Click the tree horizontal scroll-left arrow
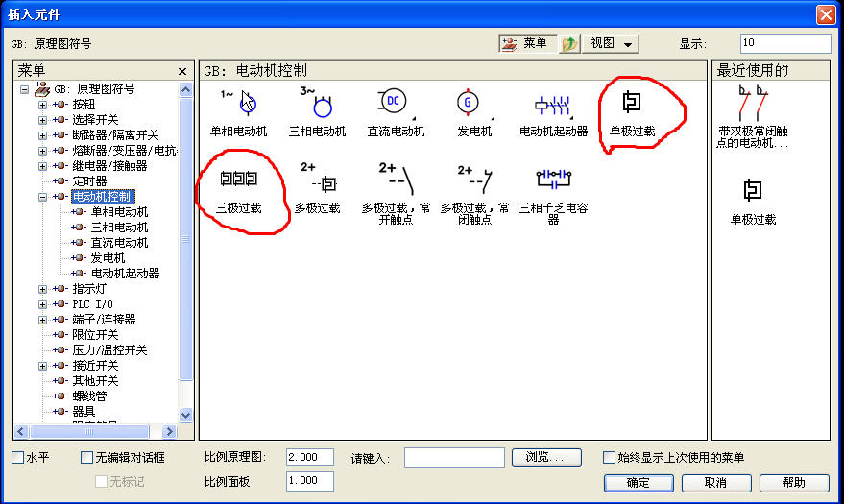This screenshot has width=844, height=504. 21,431
